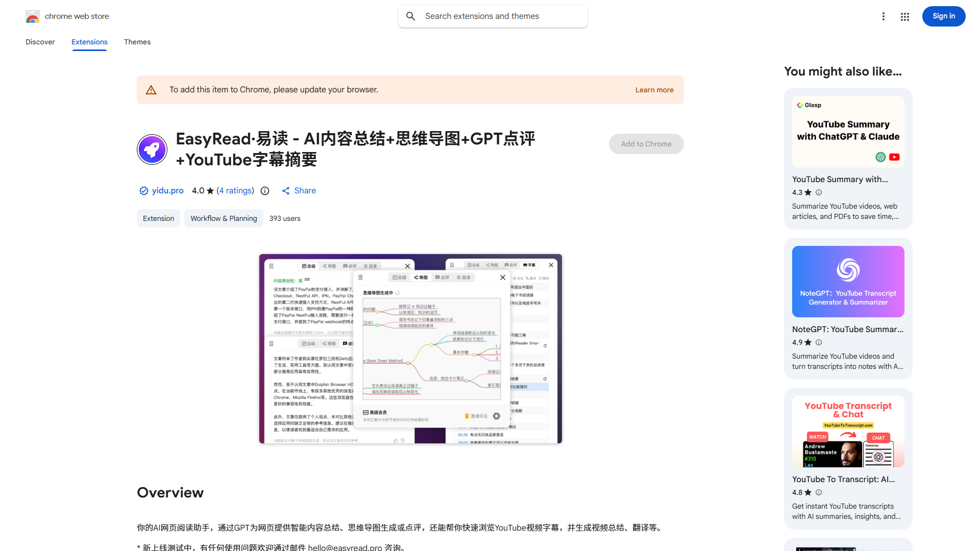Click the info icon beside NoteGPT's 4.9 rating

[x=819, y=342]
